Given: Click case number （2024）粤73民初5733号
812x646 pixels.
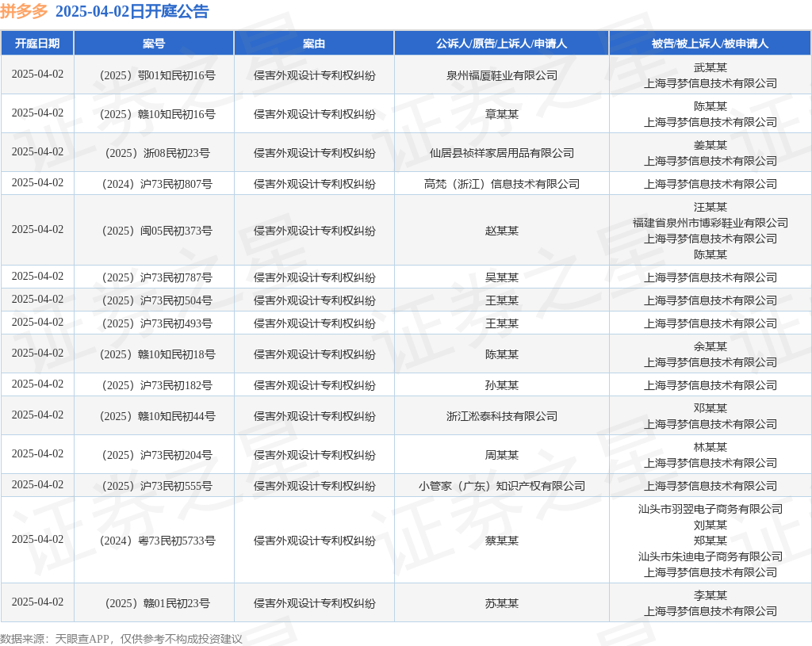Looking at the screenshot, I should tap(158, 541).
